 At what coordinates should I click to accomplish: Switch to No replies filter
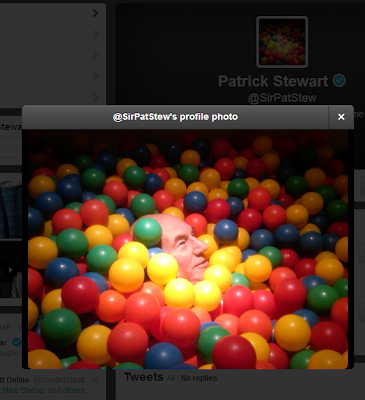pos(199,378)
